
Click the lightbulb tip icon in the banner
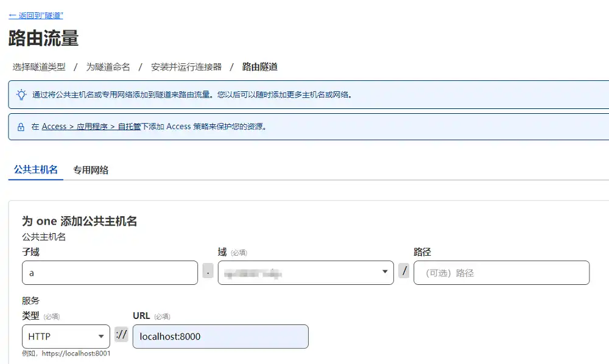(x=21, y=94)
